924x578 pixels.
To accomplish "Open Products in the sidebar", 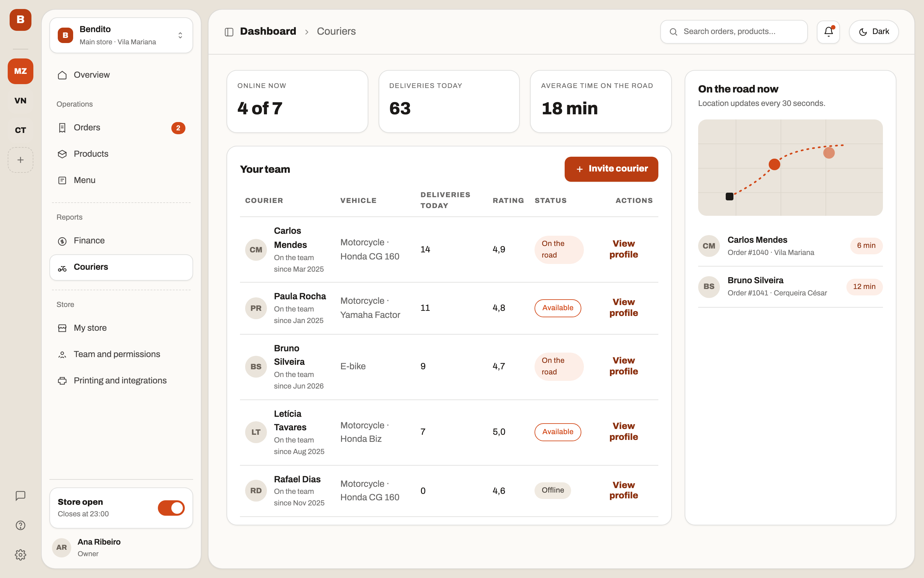I will pos(121,154).
